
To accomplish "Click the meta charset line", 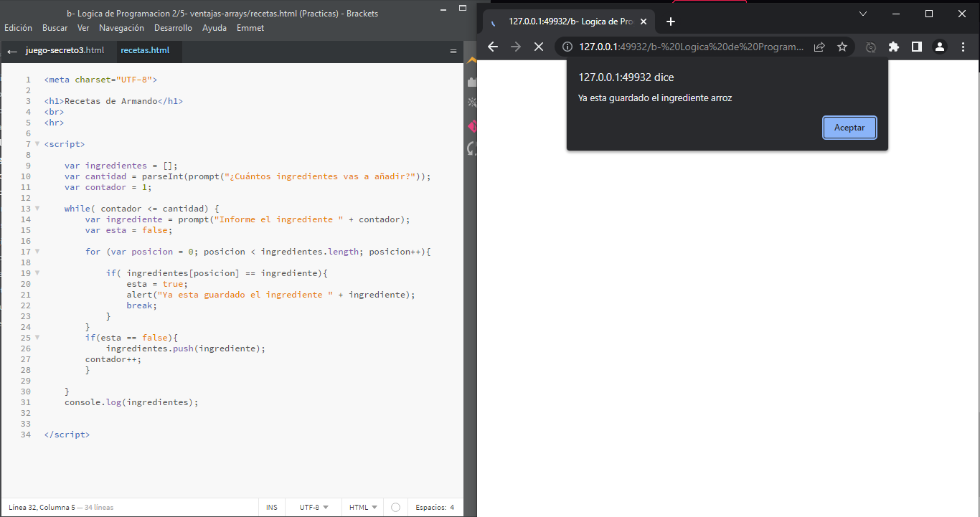I will 100,80.
